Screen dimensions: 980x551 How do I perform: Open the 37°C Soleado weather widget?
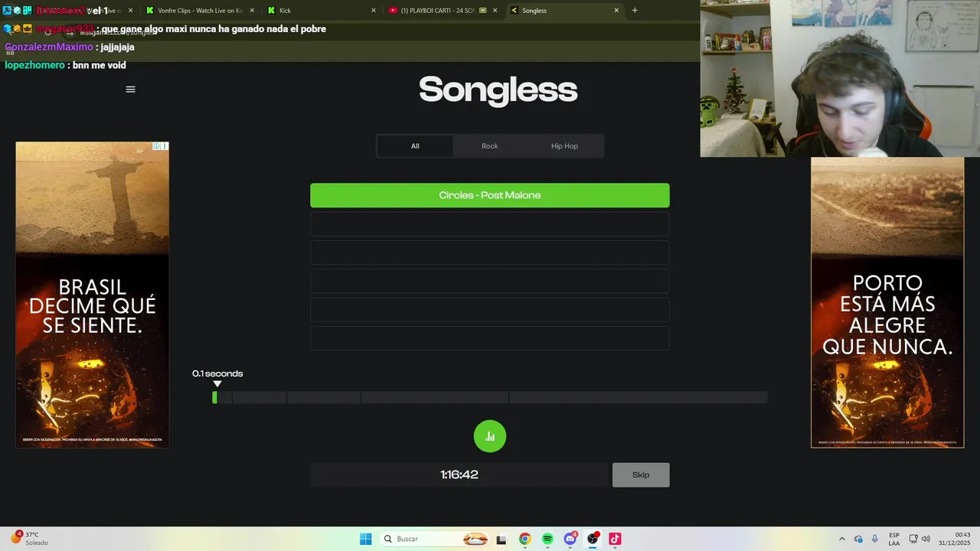click(28, 539)
